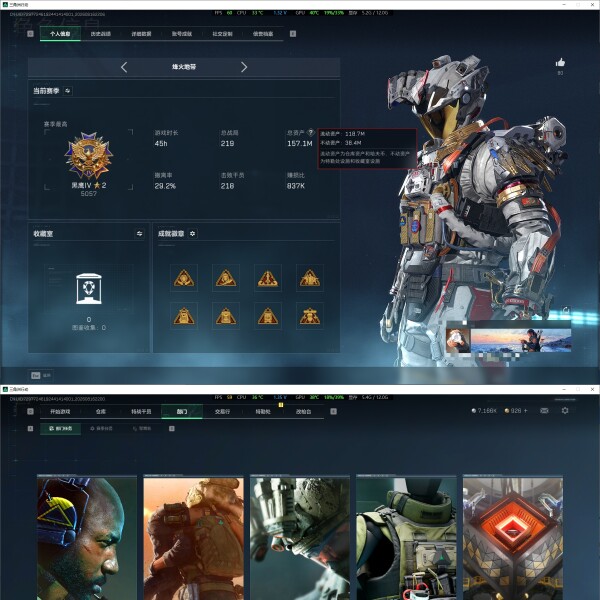The height and width of the screenshot is (600, 600).
Task: Open the 改枪台 tab
Action: (x=303, y=411)
